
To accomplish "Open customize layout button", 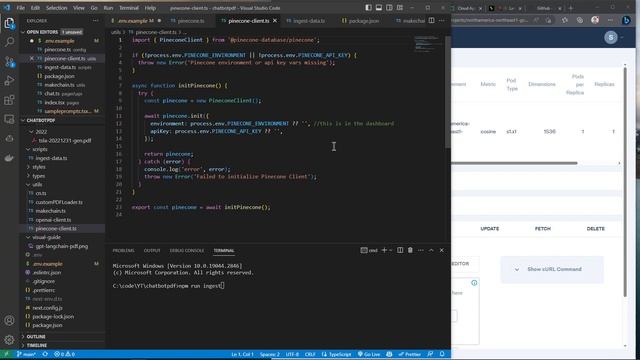I will click(x=400, y=8).
